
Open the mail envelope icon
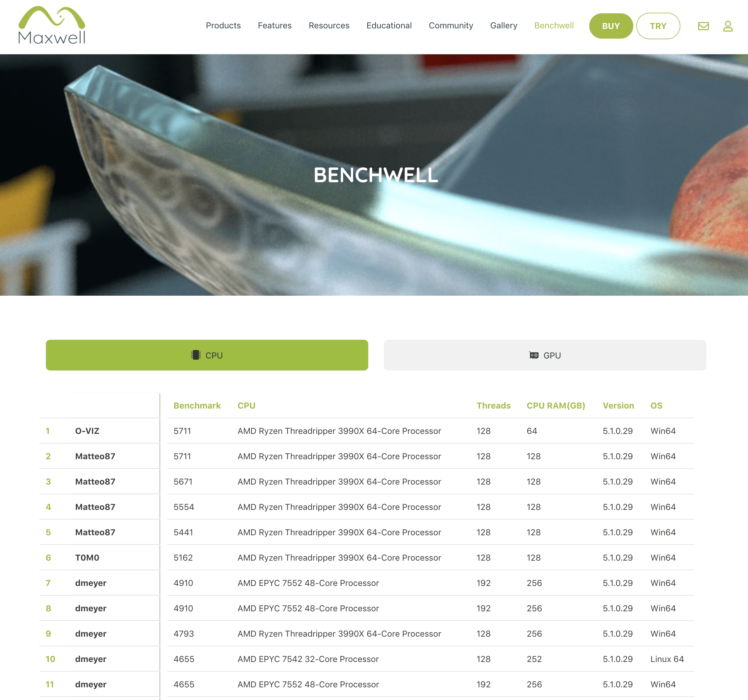(x=703, y=26)
